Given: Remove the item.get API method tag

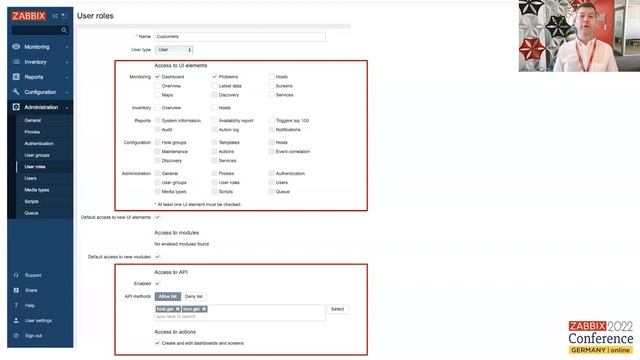Looking at the screenshot, I should pyautogui.click(x=204, y=309).
